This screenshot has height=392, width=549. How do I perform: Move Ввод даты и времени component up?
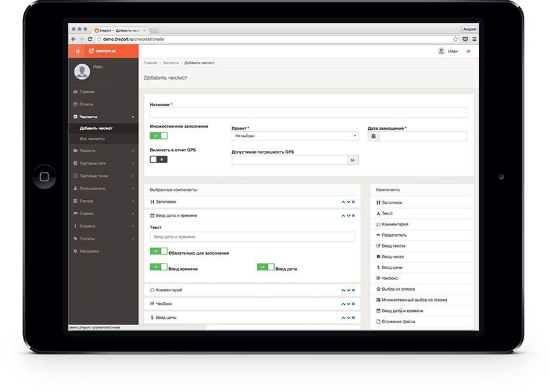(x=343, y=216)
